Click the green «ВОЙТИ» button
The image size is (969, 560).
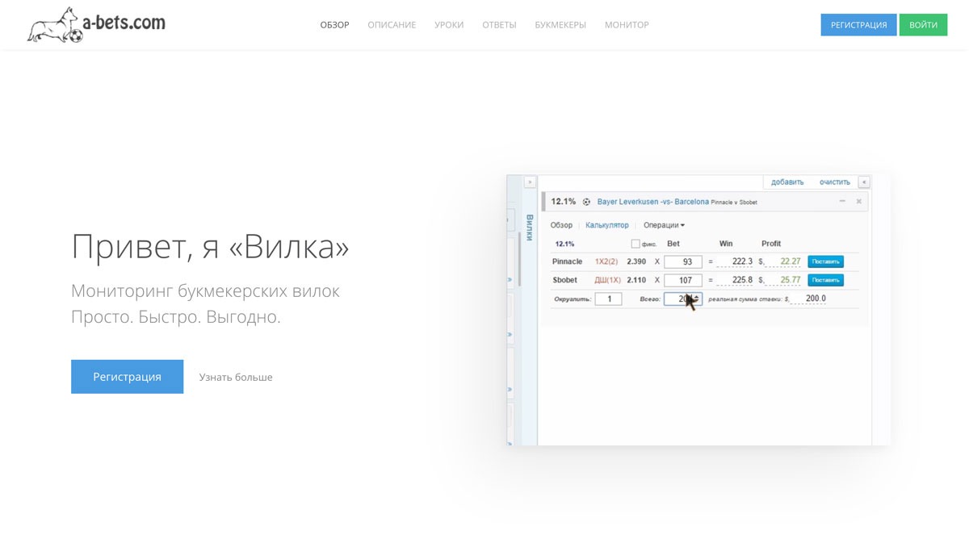pyautogui.click(x=923, y=25)
